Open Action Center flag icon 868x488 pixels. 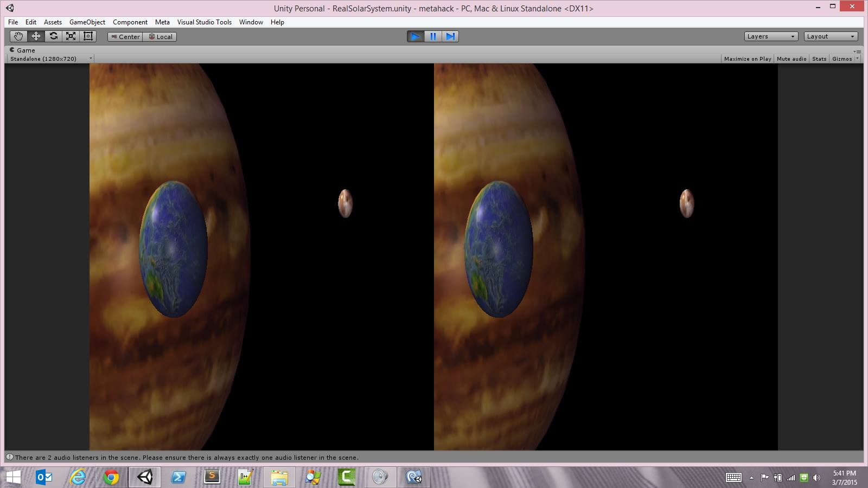(x=764, y=478)
